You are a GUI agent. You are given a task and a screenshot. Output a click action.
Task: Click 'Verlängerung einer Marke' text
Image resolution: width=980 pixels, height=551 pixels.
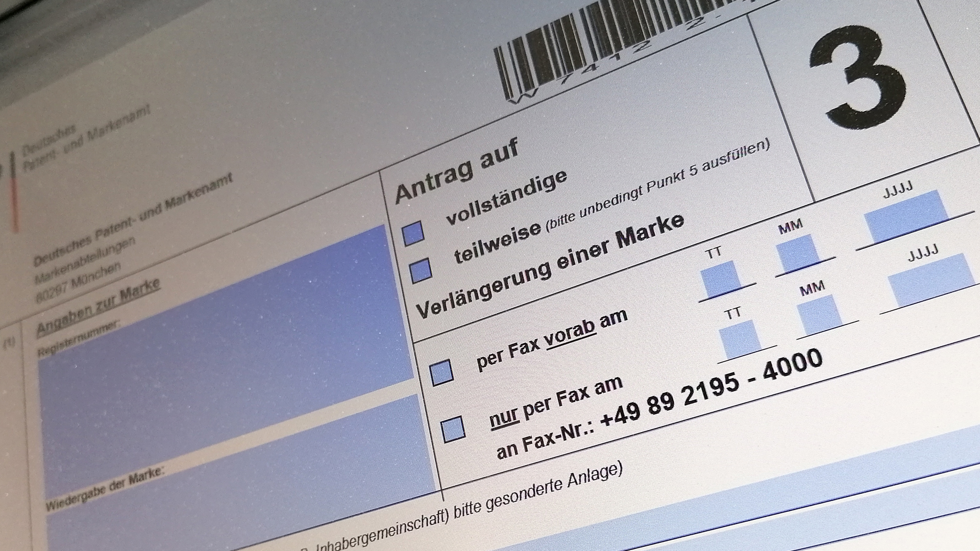click(550, 265)
